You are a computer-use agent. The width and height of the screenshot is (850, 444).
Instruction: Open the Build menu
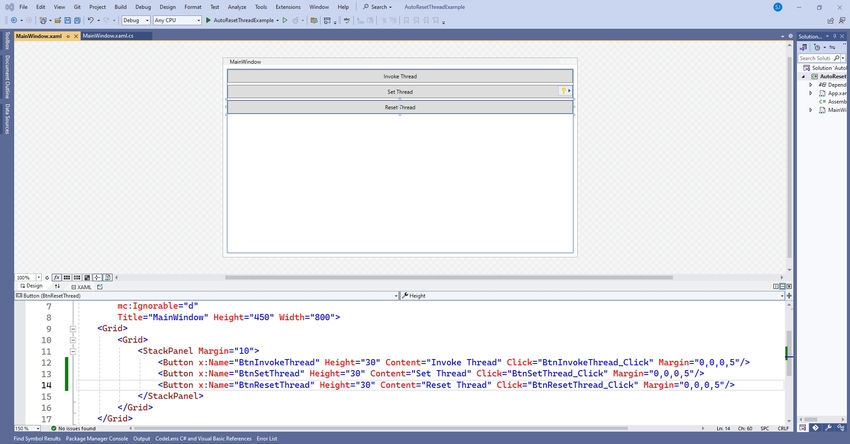coord(121,7)
